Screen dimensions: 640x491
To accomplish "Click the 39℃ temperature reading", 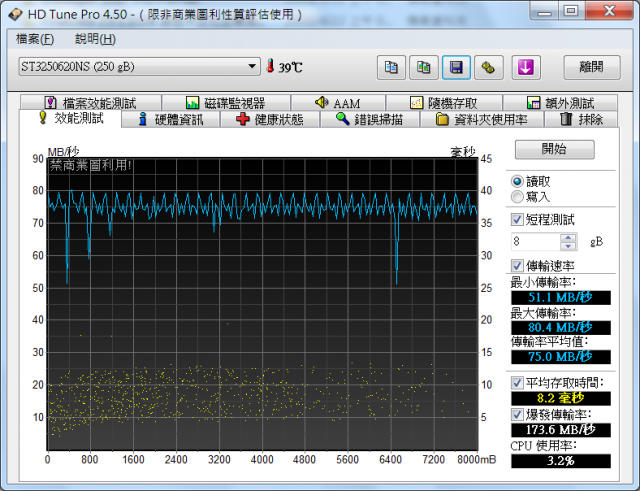I will point(290,67).
